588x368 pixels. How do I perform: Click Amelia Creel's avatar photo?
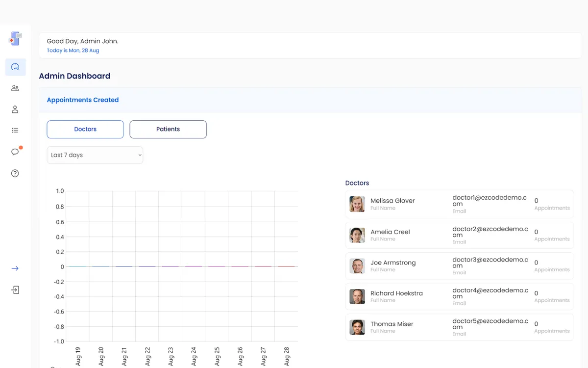357,235
